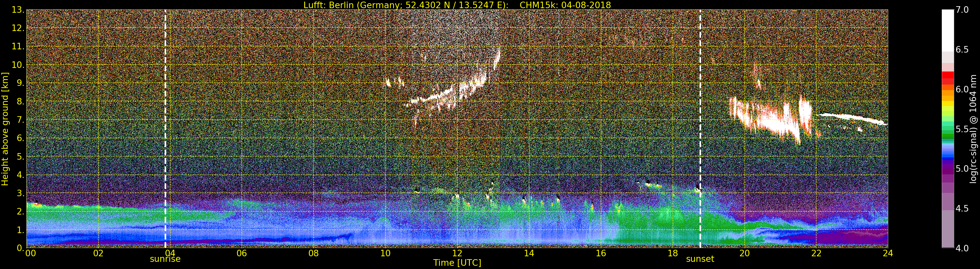Image resolution: width=980 pixels, height=269 pixels.
Task: Click the red-orange cloud spot near 00 UTC
Action: coord(37,204)
